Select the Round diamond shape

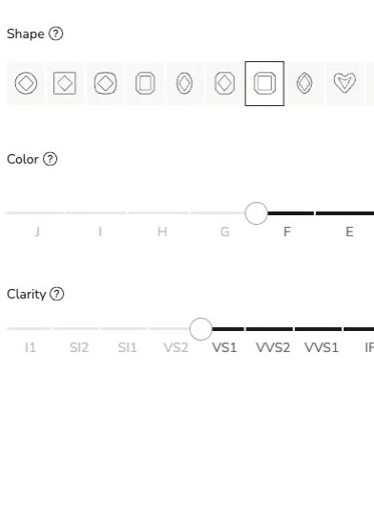[26, 83]
